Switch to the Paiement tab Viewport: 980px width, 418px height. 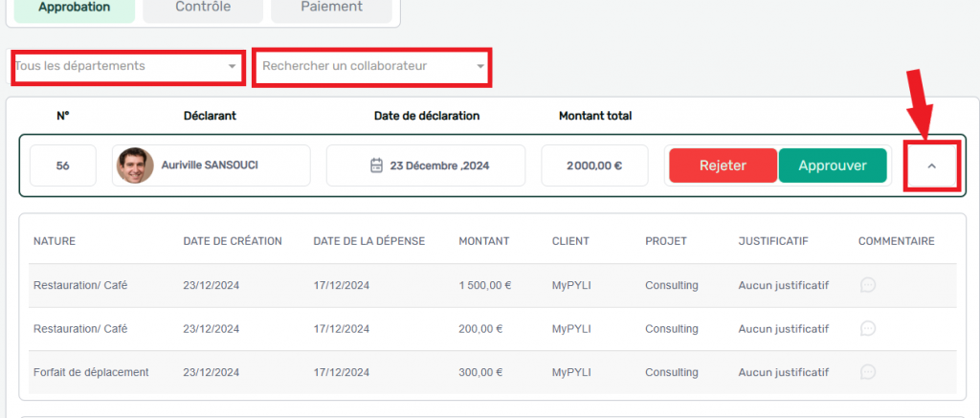(331, 8)
